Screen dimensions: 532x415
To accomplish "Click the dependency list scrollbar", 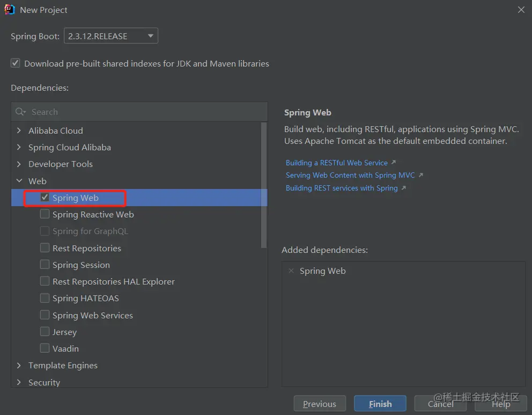I will [x=264, y=185].
